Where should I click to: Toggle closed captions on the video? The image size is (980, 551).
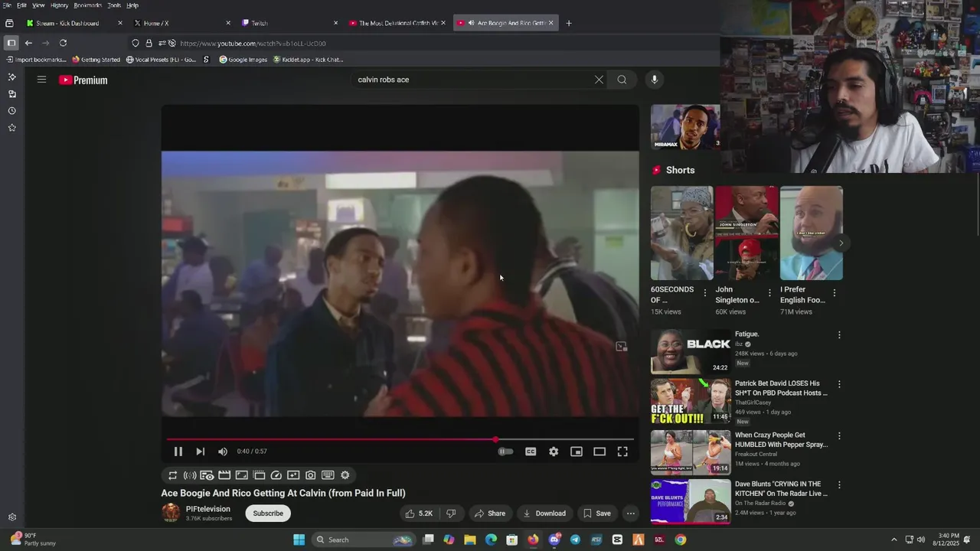(531, 452)
